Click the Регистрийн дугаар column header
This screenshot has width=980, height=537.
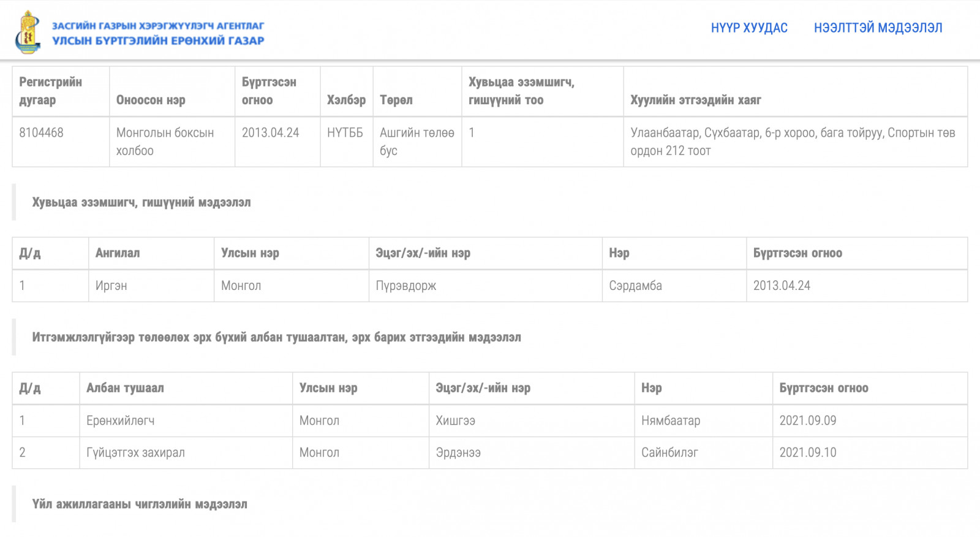pos(61,91)
